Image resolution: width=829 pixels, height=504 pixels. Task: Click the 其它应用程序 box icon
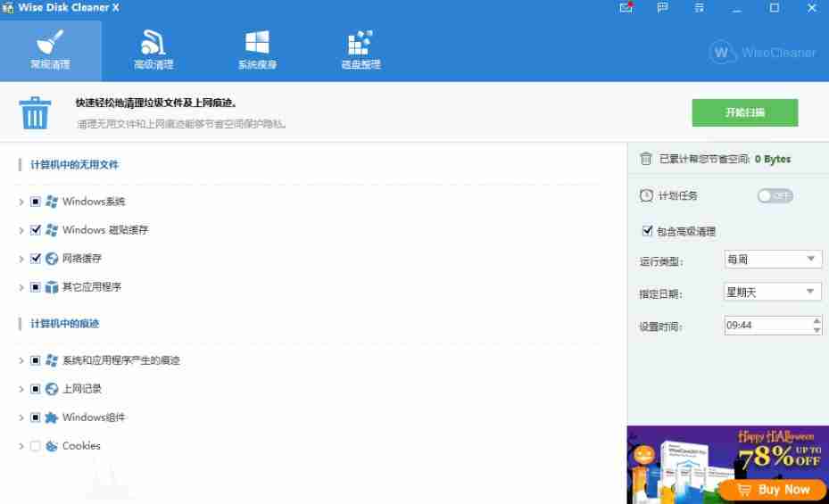51,287
